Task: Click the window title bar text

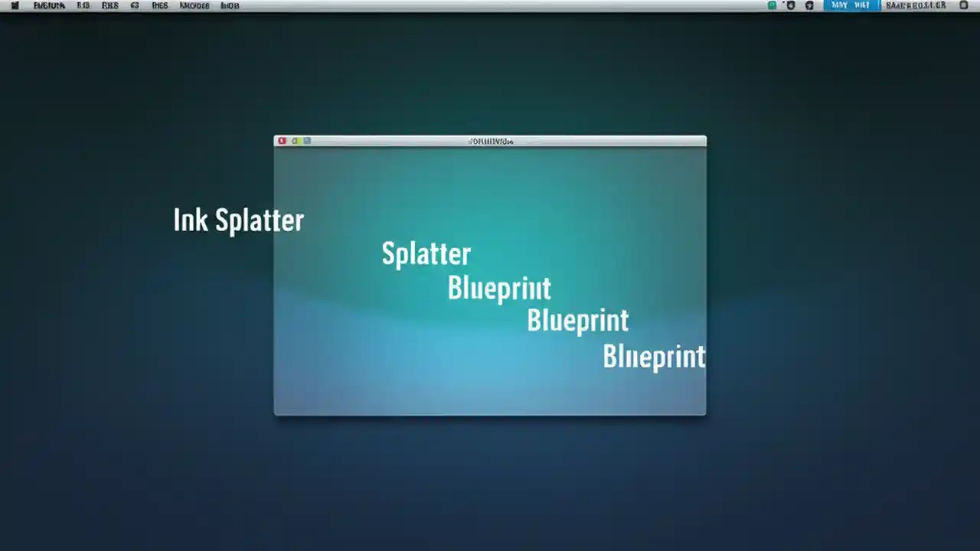Action: tap(490, 141)
